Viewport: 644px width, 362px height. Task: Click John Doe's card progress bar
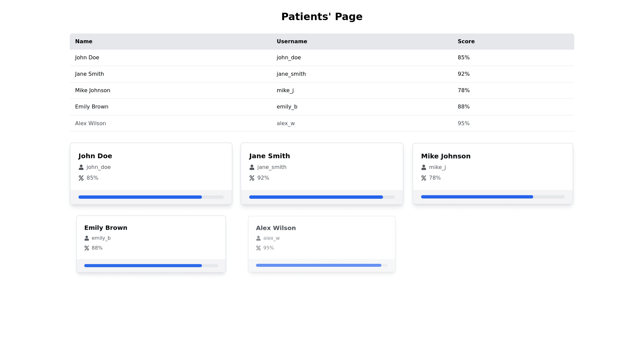pyautogui.click(x=151, y=197)
